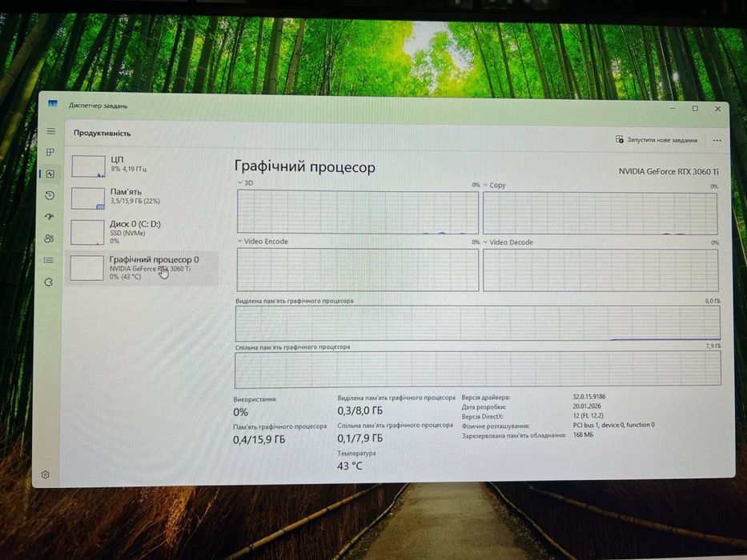Click Запустити нове завдання button

click(656, 139)
